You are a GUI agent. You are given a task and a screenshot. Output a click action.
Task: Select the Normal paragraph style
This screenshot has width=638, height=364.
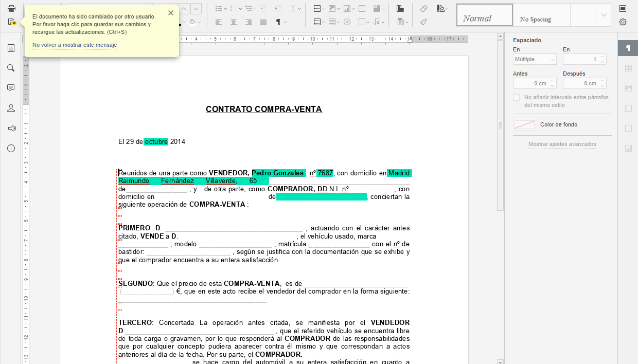[485, 15]
